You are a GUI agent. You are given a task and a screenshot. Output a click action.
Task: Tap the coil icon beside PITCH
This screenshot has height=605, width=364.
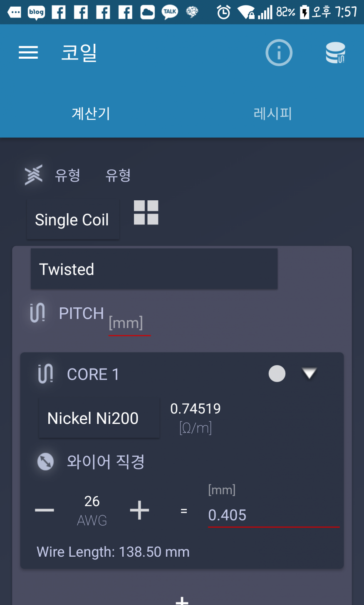[37, 313]
